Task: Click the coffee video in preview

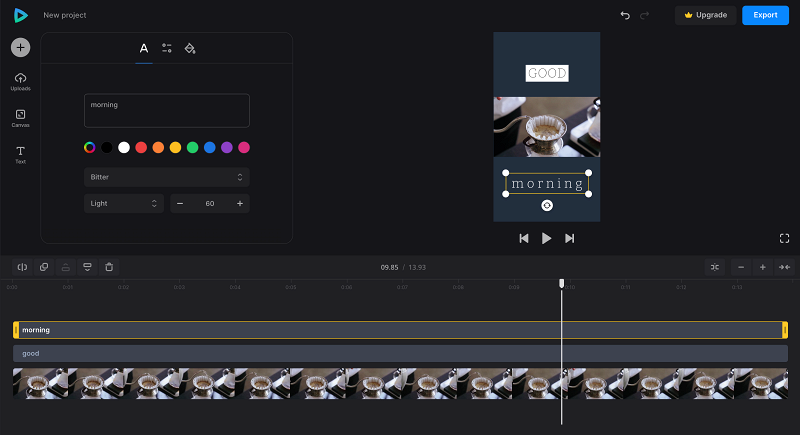Action: coord(547,127)
